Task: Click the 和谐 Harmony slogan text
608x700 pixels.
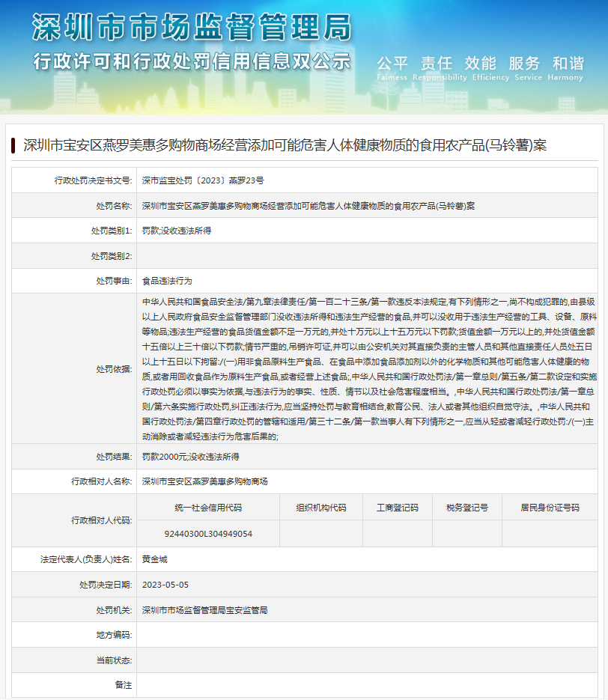Action: (x=565, y=68)
